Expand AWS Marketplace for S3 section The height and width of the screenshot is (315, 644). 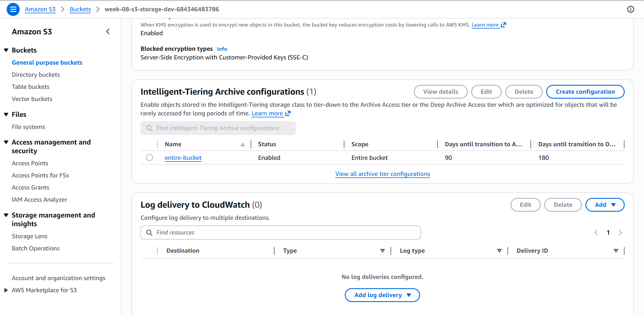tap(6, 290)
